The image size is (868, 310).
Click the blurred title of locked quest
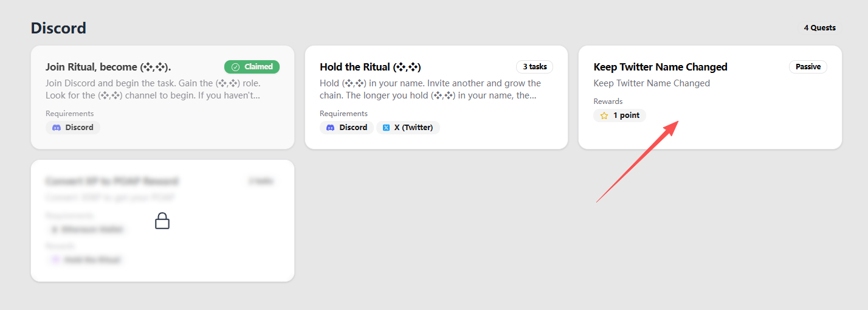point(112,181)
